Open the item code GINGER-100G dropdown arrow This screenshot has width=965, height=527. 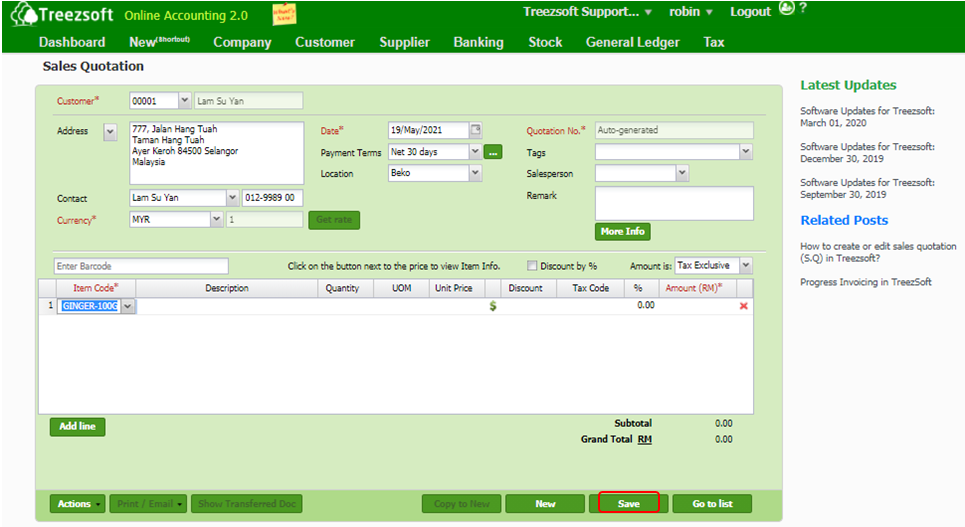[127, 306]
